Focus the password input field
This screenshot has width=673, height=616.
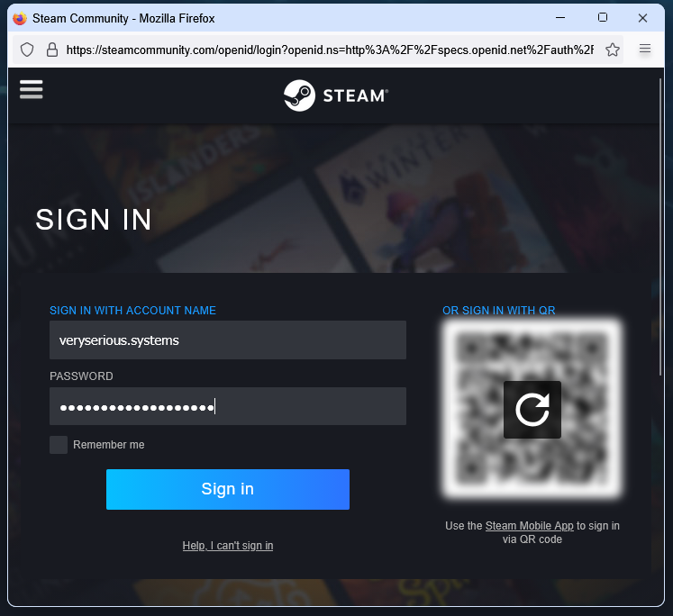(x=228, y=406)
